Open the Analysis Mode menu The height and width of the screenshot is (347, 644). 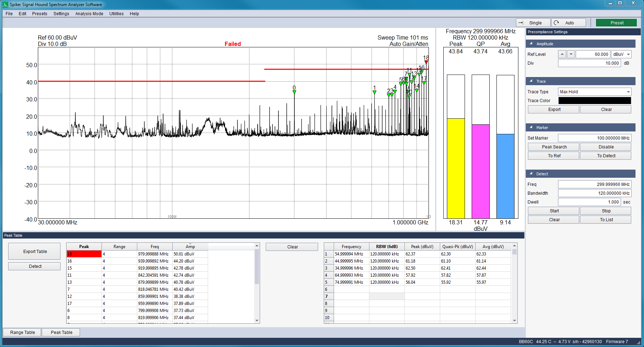click(89, 14)
